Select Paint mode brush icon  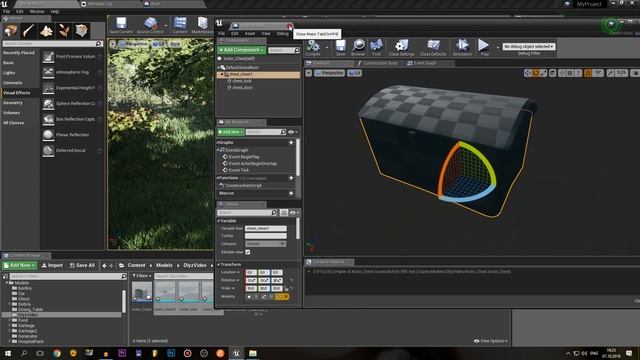tap(29, 31)
